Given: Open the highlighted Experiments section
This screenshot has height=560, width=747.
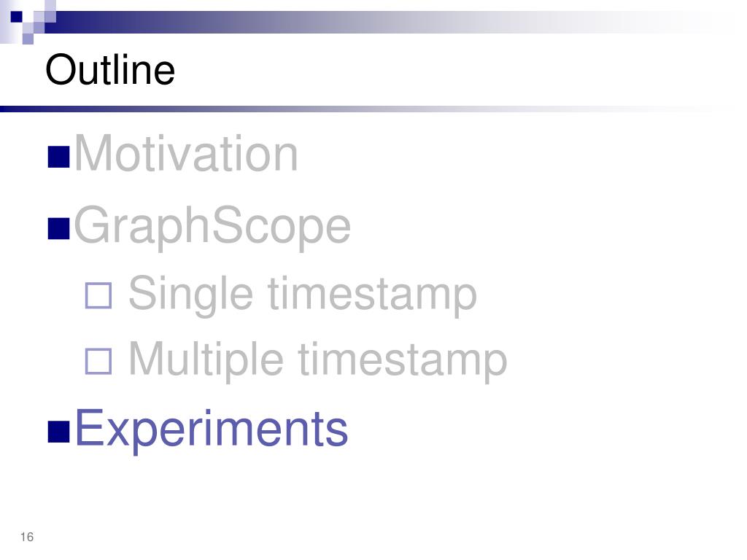Looking at the screenshot, I should coord(212,429).
